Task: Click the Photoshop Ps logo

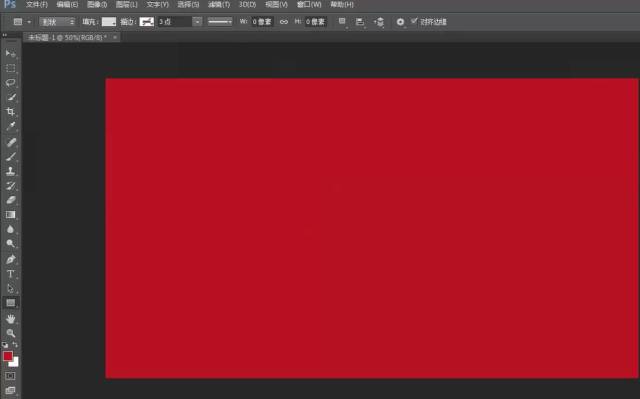Action: pyautogui.click(x=10, y=4)
